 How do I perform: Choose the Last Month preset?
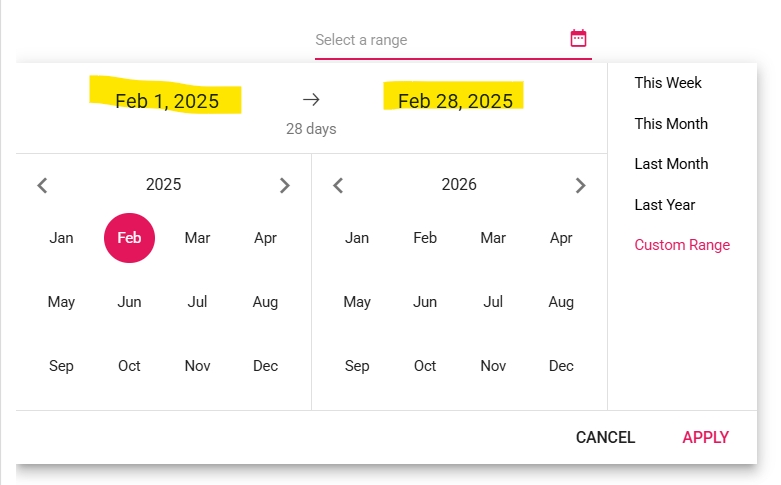671,164
